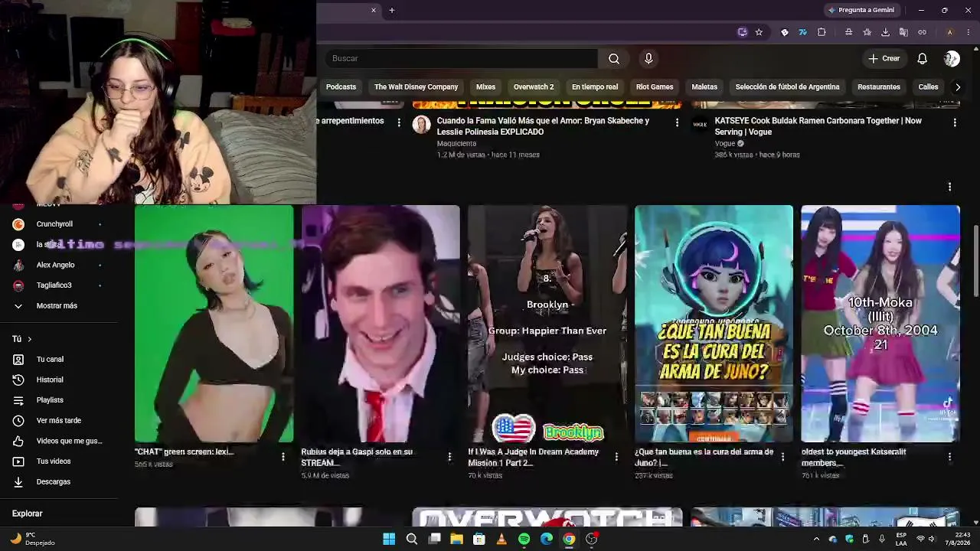The width and height of the screenshot is (980, 551).
Task: Play the Rubius deja a Gaspi short
Action: 381,324
